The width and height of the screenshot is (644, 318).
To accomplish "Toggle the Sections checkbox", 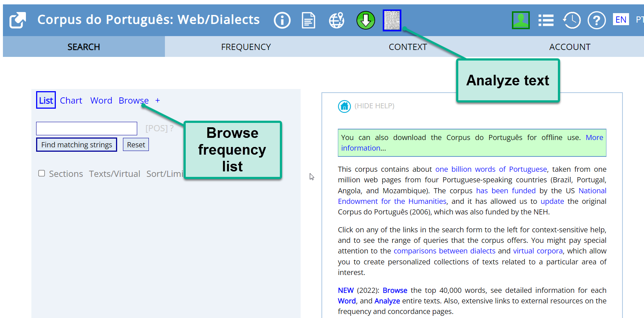I will click(x=42, y=173).
